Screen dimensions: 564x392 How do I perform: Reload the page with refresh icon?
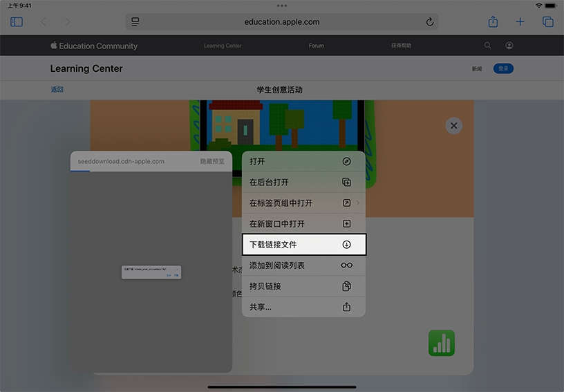(430, 22)
